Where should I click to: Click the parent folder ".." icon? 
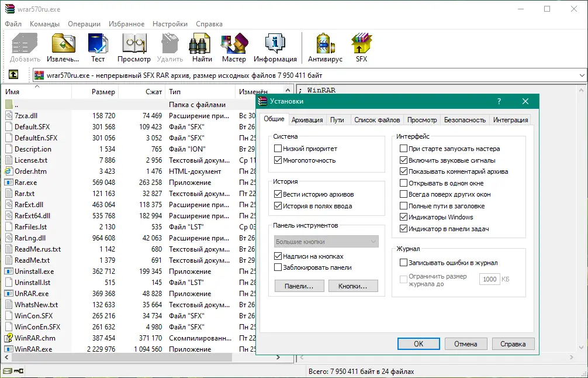9,104
